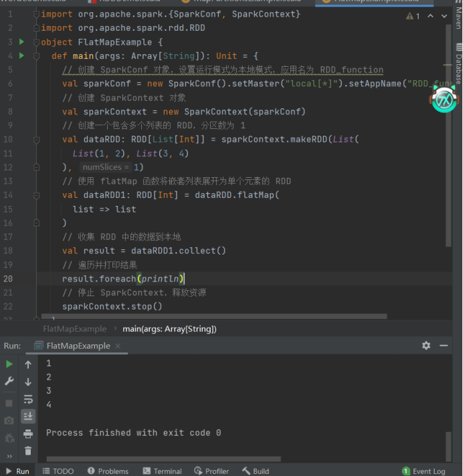Open Run panel gear options

[426, 346]
